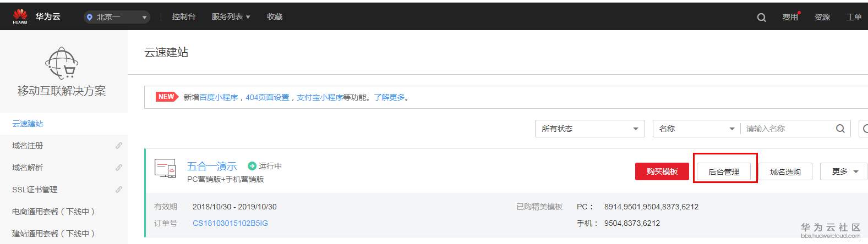Open 收藏 in the top bar
The height and width of the screenshot is (244, 868).
pos(275,17)
